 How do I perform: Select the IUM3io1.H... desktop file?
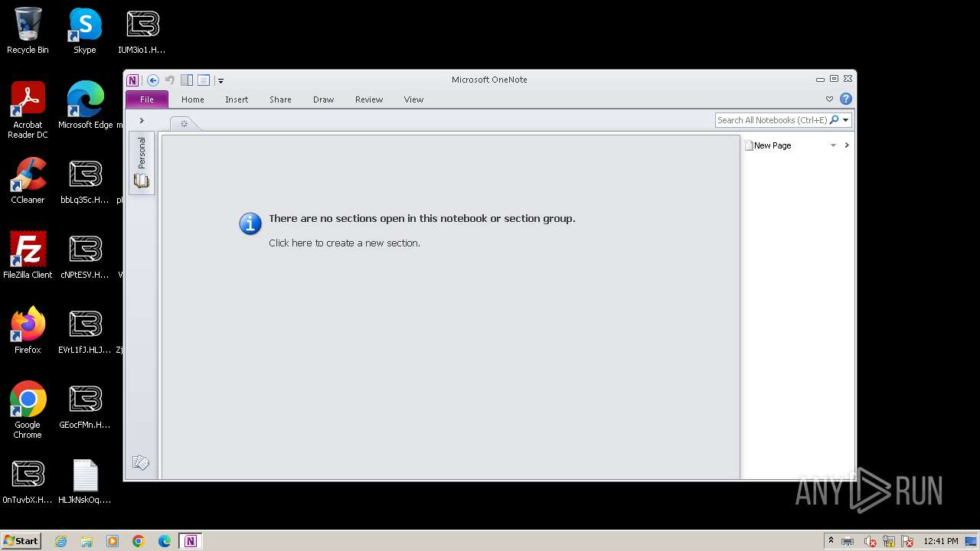click(142, 31)
